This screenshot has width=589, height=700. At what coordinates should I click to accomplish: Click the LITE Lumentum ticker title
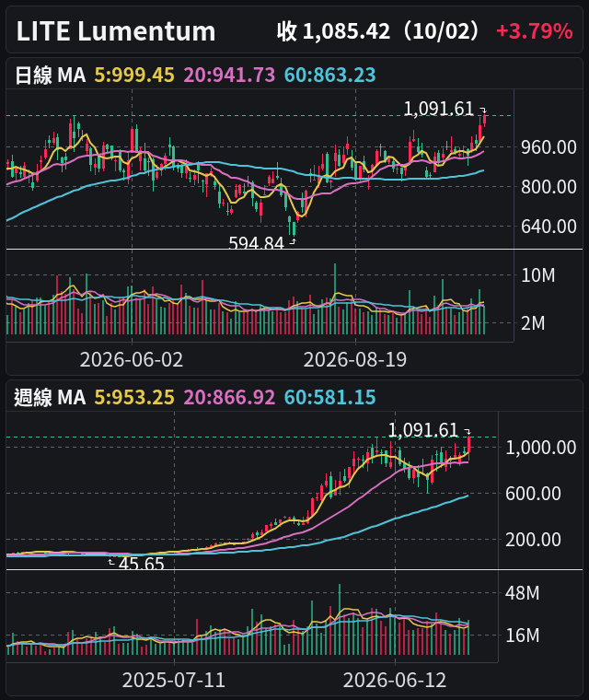click(116, 31)
